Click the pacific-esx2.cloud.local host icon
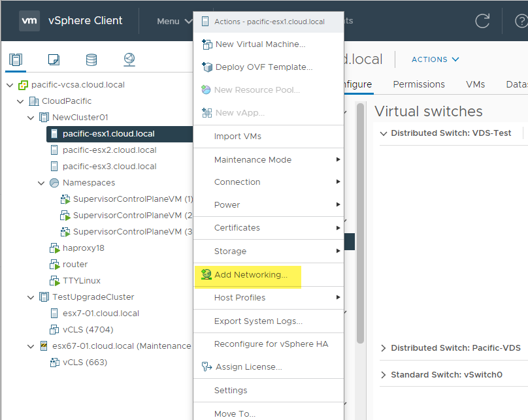 click(54, 150)
